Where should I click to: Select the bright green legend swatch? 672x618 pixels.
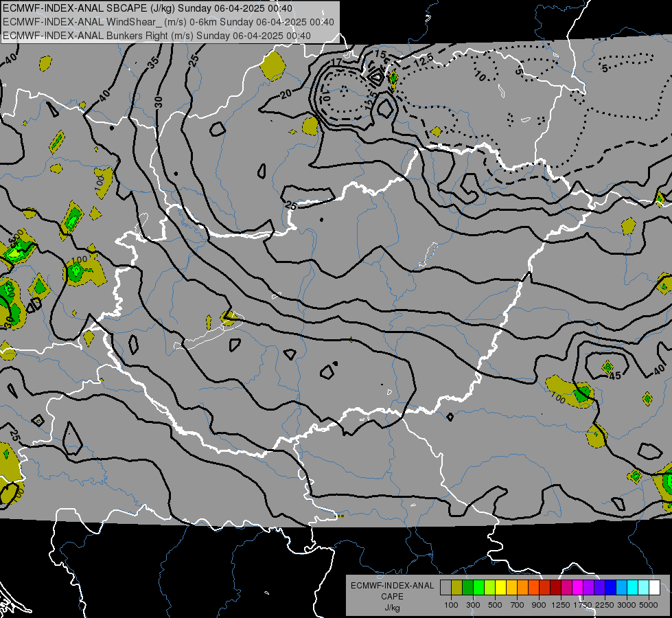[x=478, y=588]
